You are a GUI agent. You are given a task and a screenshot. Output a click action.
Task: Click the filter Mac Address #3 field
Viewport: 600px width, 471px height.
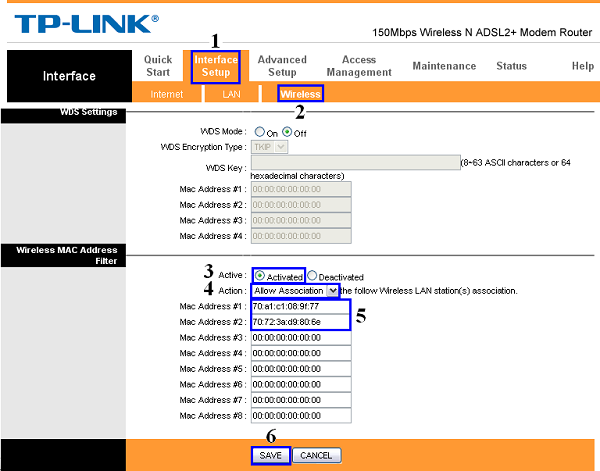[301, 337]
